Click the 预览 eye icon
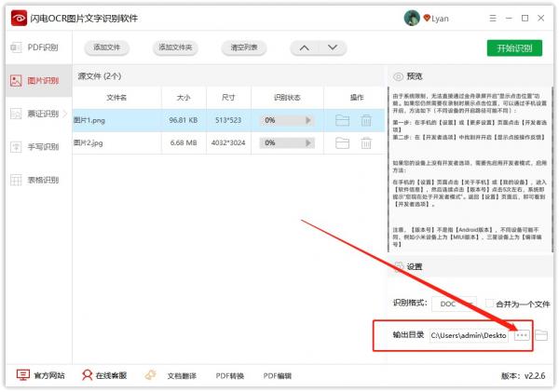 coord(398,76)
